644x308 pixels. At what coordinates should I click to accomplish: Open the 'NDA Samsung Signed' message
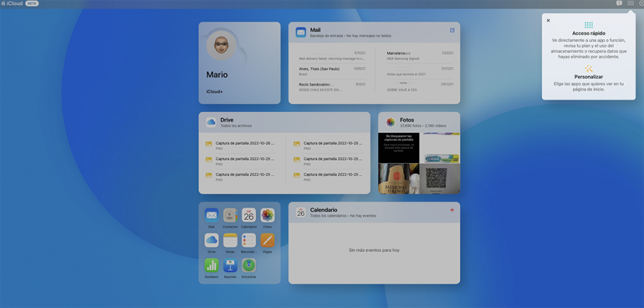coord(420,56)
